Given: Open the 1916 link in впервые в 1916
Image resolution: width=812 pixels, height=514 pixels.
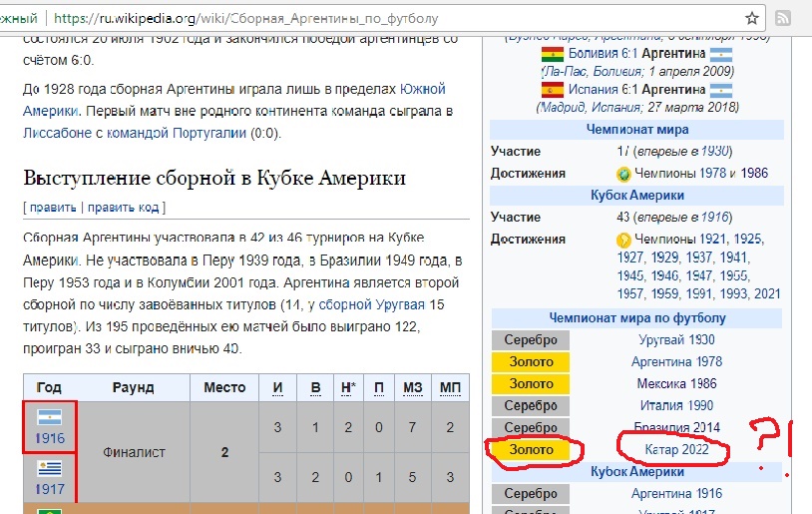Looking at the screenshot, I should point(715,218).
